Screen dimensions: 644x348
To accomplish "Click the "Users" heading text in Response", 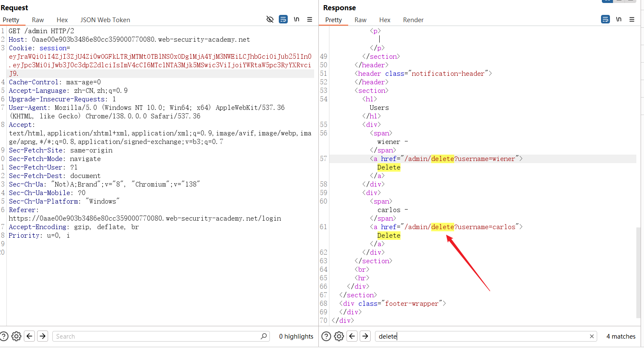I will click(x=379, y=108).
